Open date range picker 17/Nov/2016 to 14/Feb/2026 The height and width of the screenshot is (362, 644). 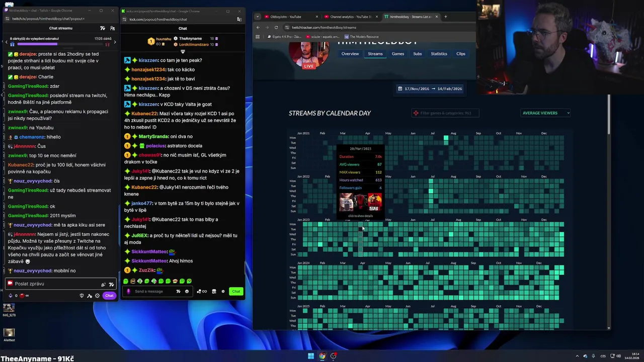pyautogui.click(x=430, y=88)
